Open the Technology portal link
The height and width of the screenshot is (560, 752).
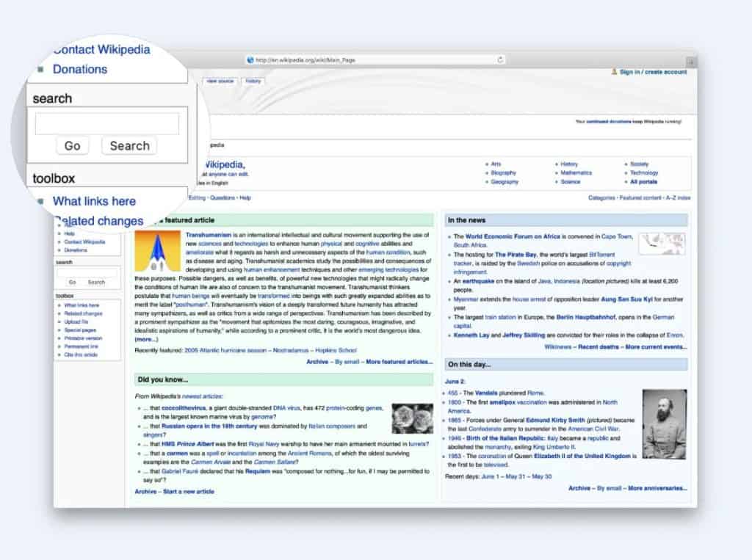644,172
